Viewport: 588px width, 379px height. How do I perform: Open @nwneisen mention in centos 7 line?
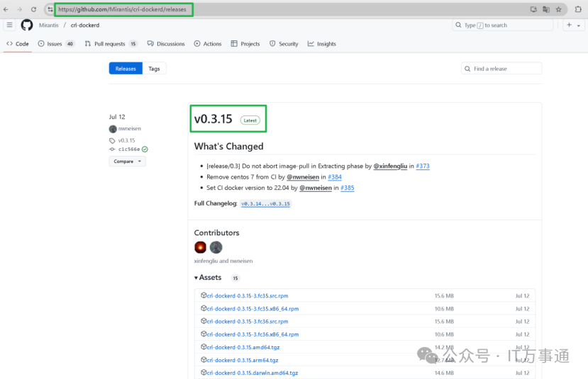[x=303, y=177]
